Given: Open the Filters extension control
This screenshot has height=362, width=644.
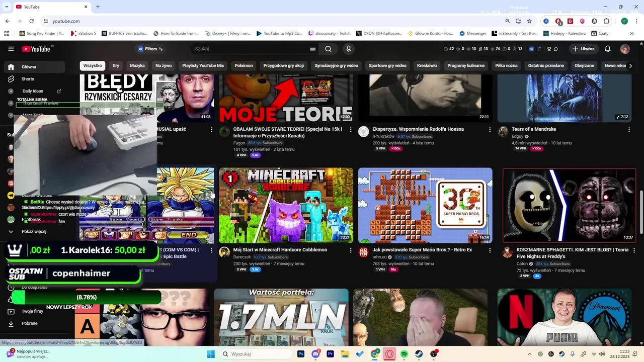Looking at the screenshot, I should tap(150, 49).
